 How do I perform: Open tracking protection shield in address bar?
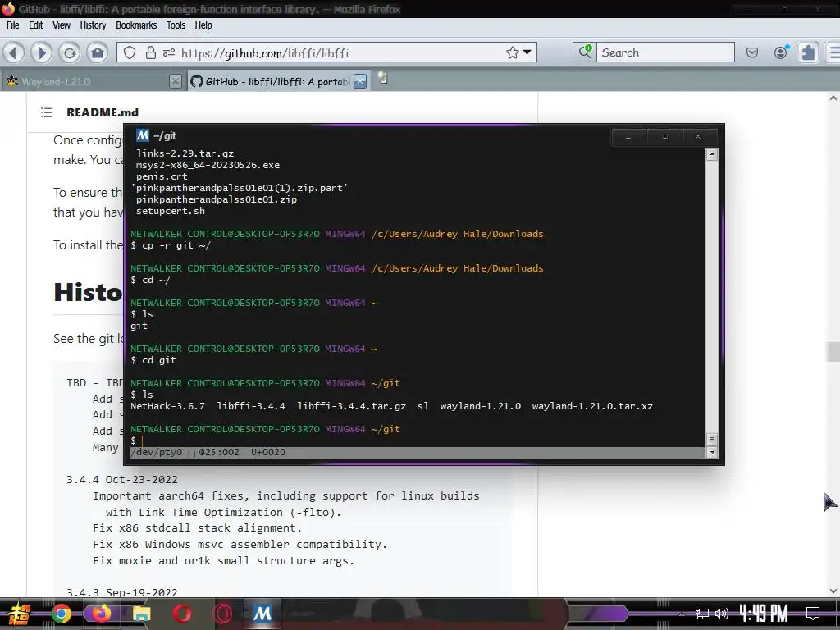click(x=130, y=52)
